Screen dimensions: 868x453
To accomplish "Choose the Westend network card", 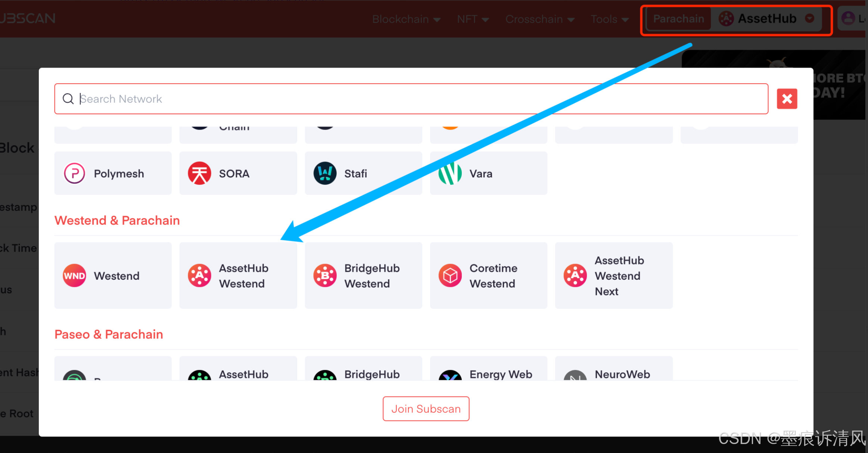I will [x=113, y=275].
